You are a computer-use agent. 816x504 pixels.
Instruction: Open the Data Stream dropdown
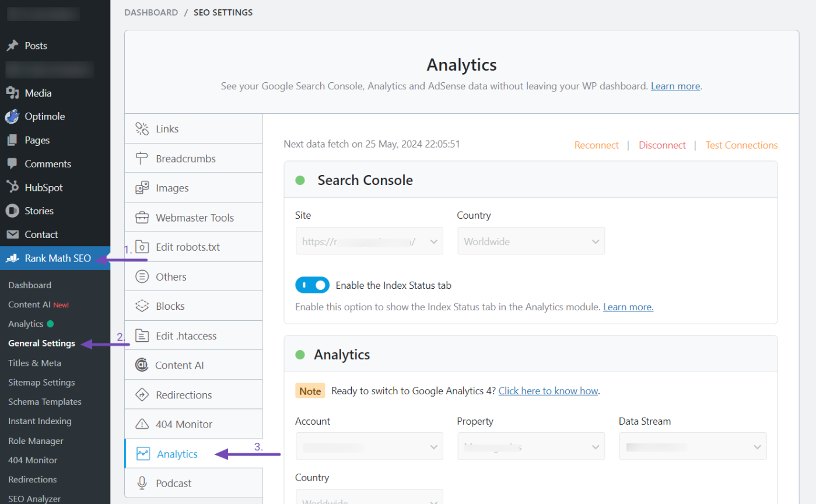pyautogui.click(x=693, y=446)
